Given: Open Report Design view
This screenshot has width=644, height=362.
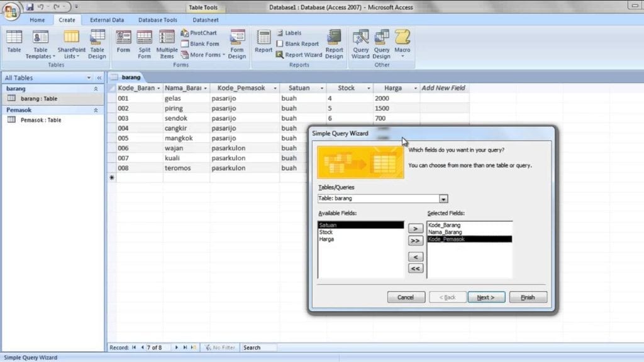Looking at the screenshot, I should coord(334,45).
